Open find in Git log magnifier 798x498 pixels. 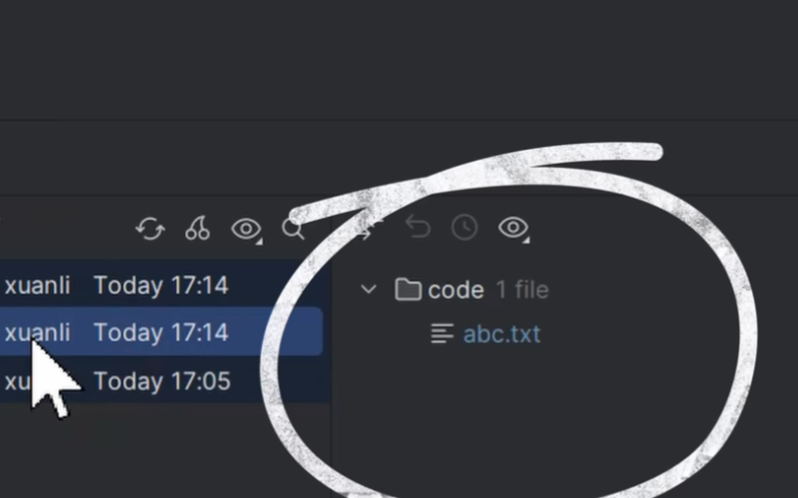pos(294,228)
